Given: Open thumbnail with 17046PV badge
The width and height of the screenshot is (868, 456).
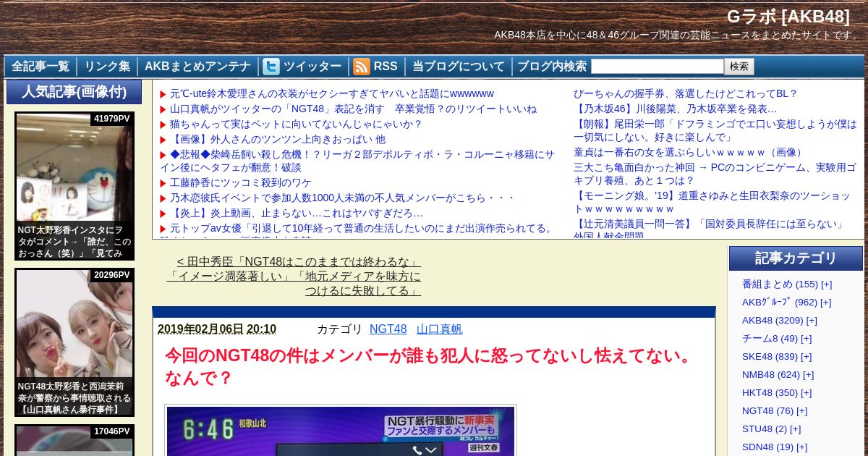Looking at the screenshot, I should (x=75, y=440).
